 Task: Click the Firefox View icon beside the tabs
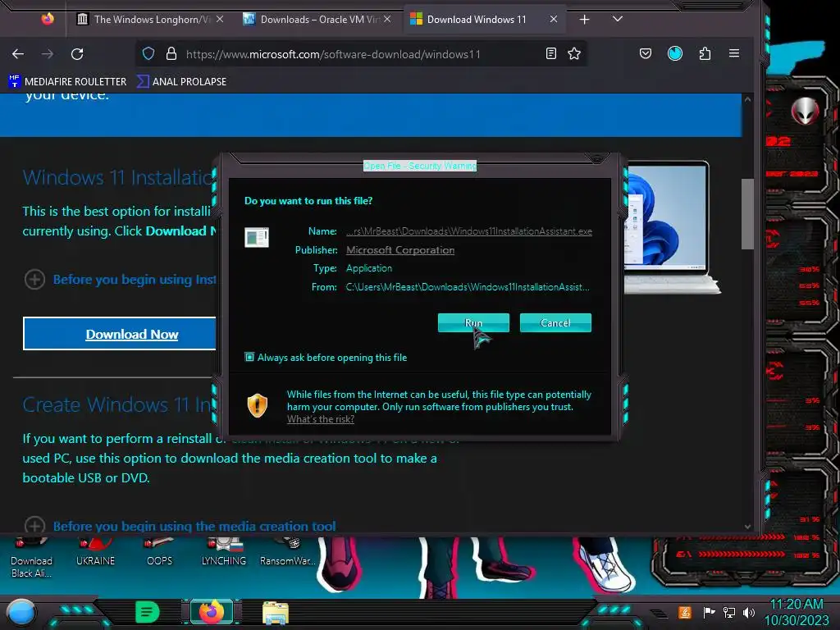(x=48, y=20)
